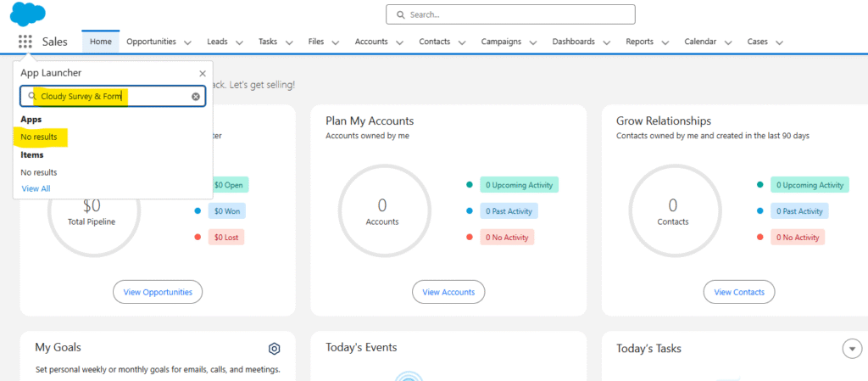Click the App Launcher grid icon

point(25,42)
